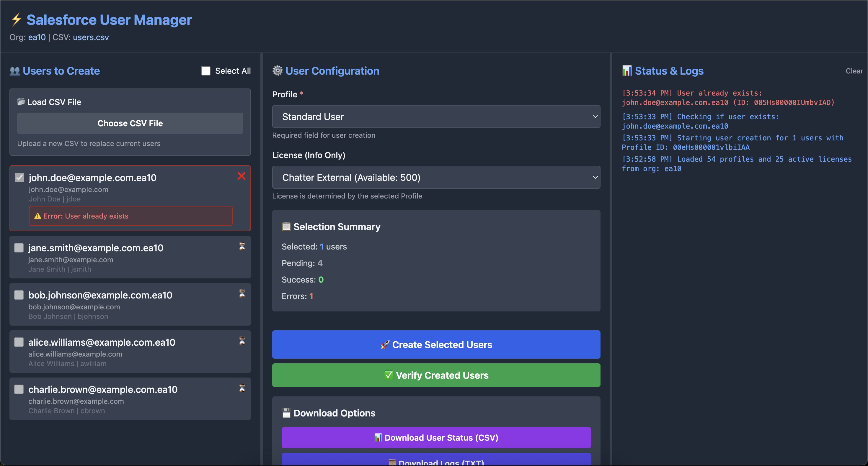Select the bob.johnson user card
The width and height of the screenshot is (868, 466).
click(130, 305)
